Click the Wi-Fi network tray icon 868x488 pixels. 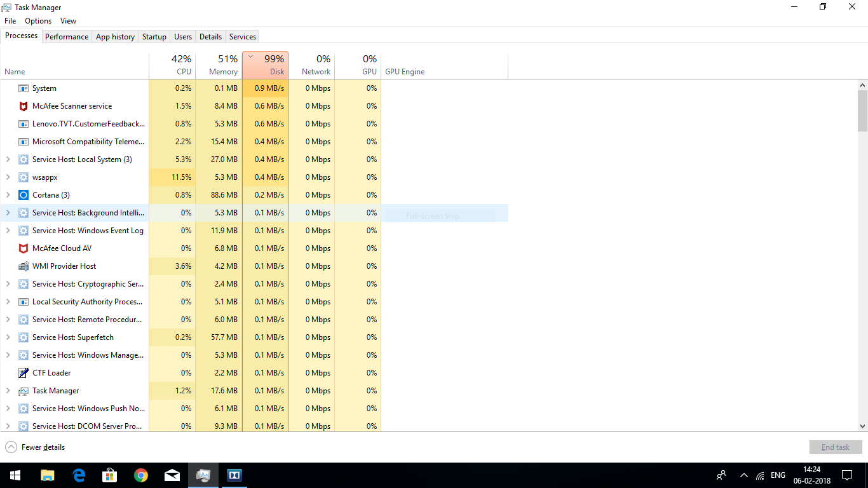coord(761,475)
